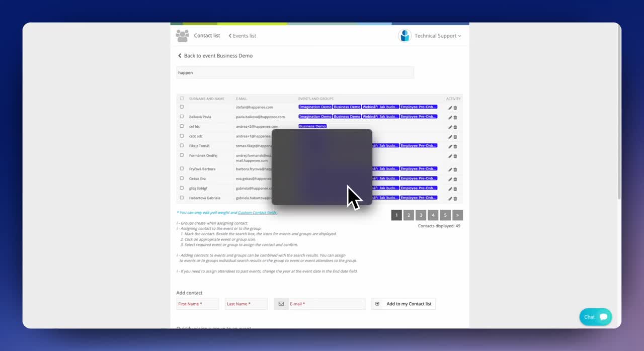Click Webinář tag in Balková Pavla row
644x351 pixels.
tap(380, 117)
